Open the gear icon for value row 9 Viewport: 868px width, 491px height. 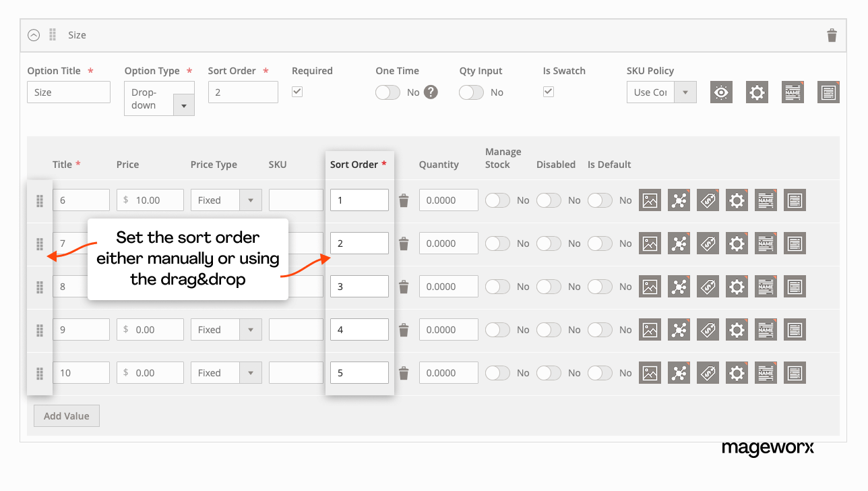point(737,329)
